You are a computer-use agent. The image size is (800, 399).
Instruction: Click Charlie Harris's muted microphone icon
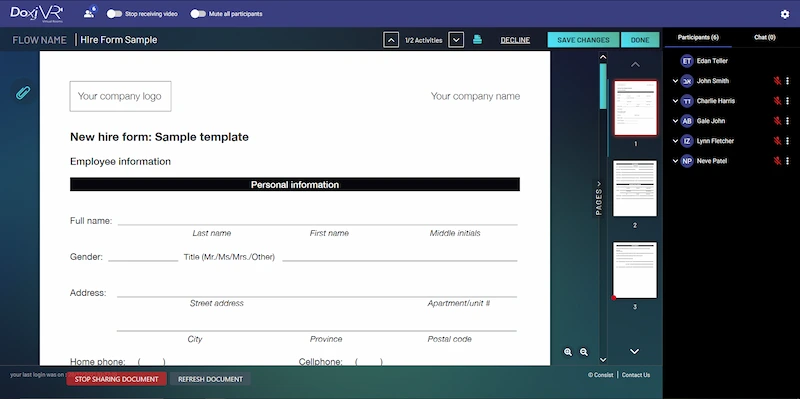tap(777, 101)
